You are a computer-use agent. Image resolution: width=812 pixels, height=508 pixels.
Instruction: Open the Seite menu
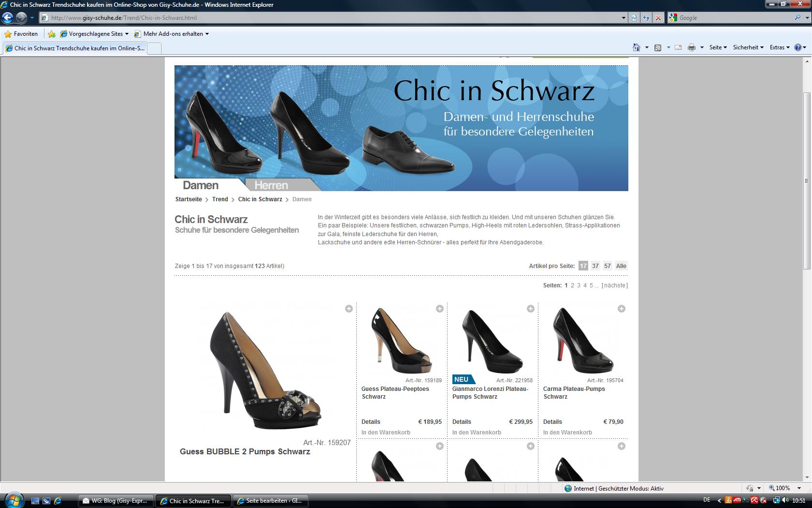[718, 47]
